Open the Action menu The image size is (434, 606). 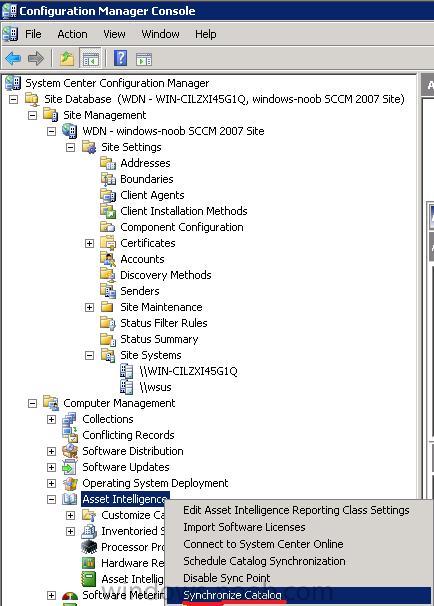coord(72,34)
